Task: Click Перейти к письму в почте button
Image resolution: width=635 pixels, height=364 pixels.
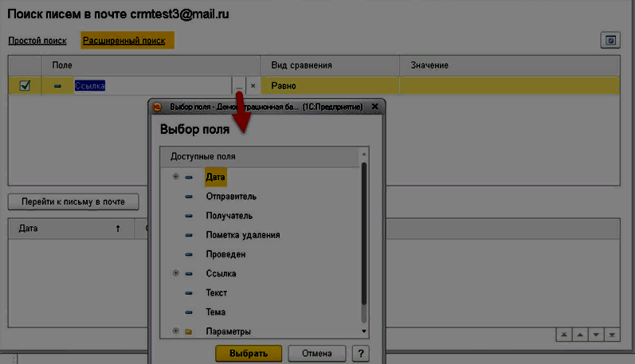Action: tap(73, 202)
